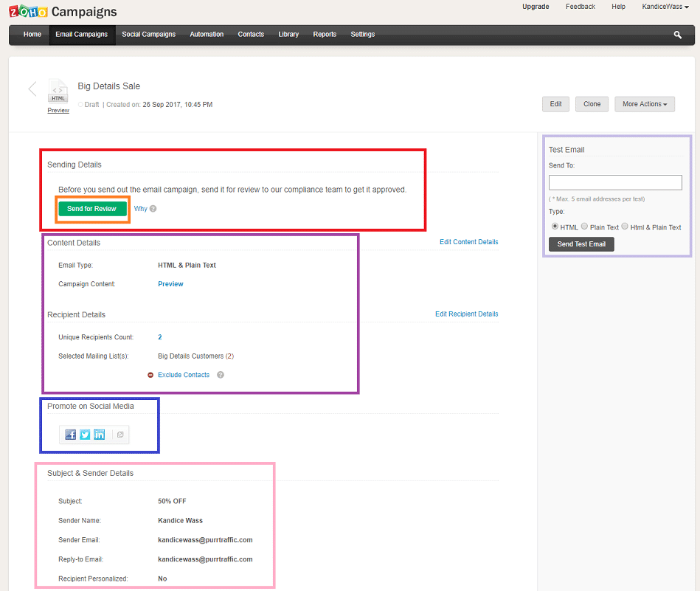Click the Sender Email kandicewass@purrtraffic.com value
700x591 pixels.
(x=205, y=540)
